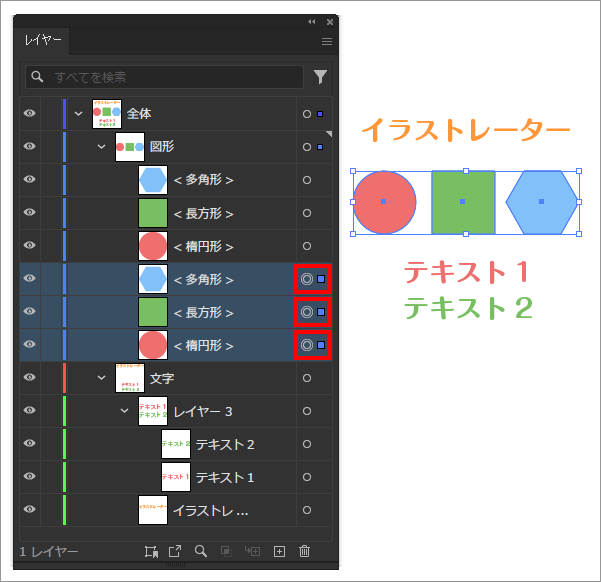Select the 文字 sublayer name
This screenshot has height=582, width=601.
click(x=162, y=378)
